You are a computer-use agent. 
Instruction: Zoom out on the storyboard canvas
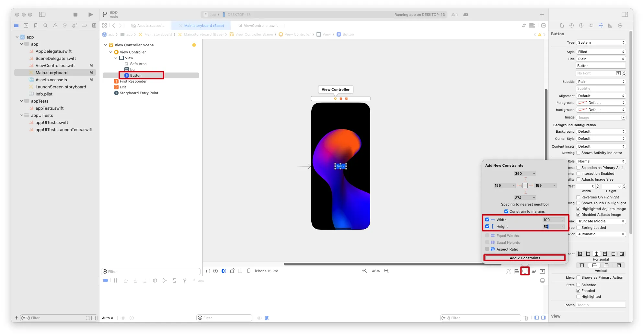(365, 271)
